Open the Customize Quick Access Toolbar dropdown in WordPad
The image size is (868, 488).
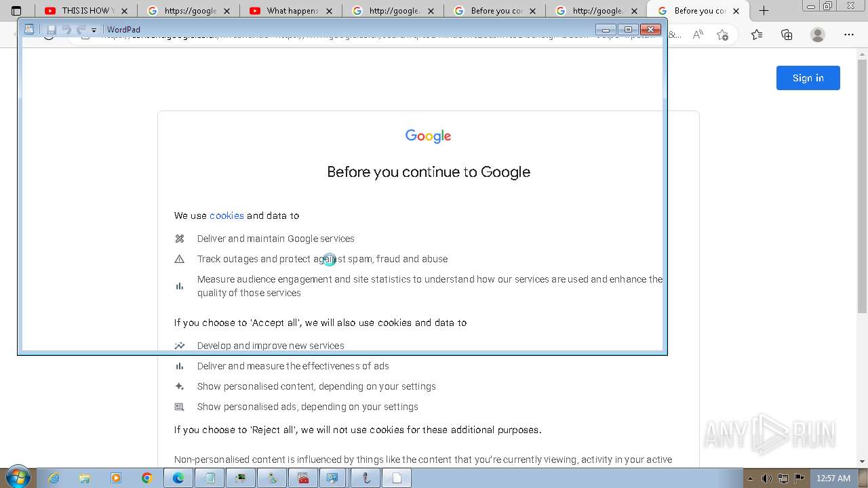click(94, 30)
